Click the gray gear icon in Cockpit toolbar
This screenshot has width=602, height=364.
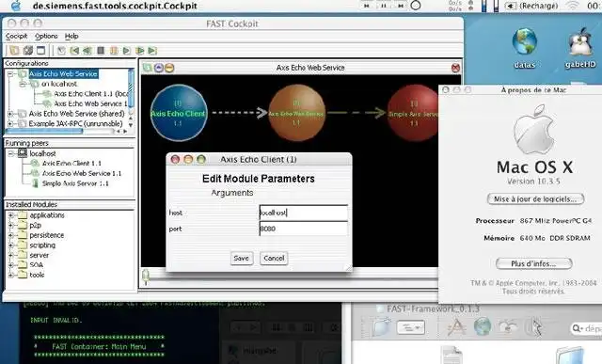[28, 50]
